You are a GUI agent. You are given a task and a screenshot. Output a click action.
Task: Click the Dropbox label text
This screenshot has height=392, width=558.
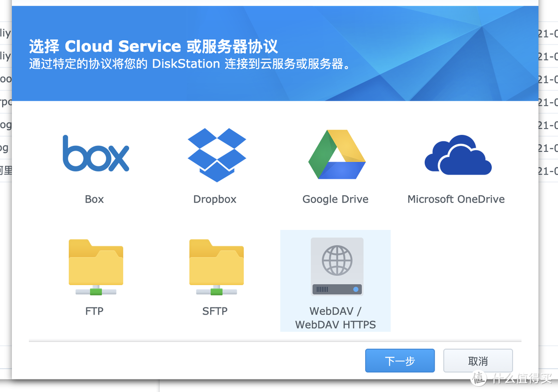215,199
